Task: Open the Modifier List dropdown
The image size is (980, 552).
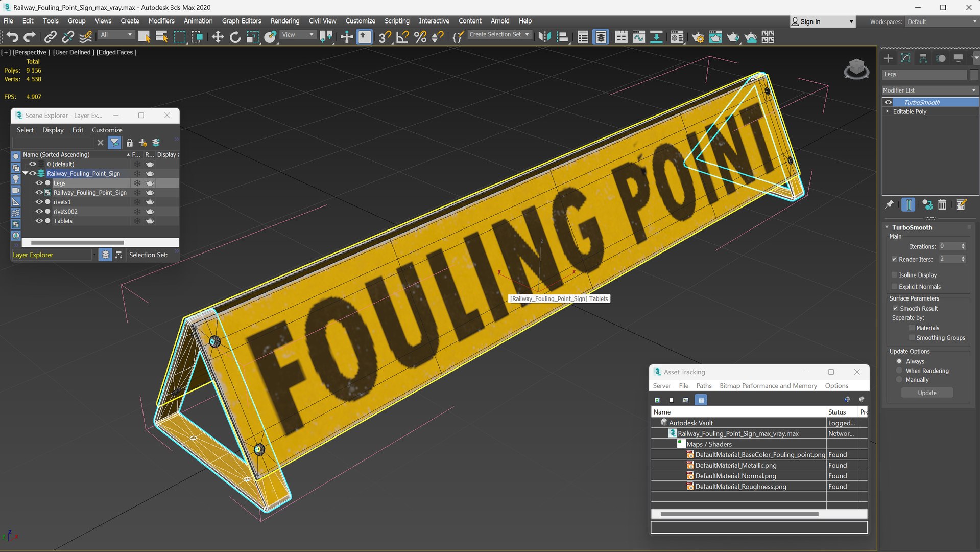Action: (x=929, y=90)
